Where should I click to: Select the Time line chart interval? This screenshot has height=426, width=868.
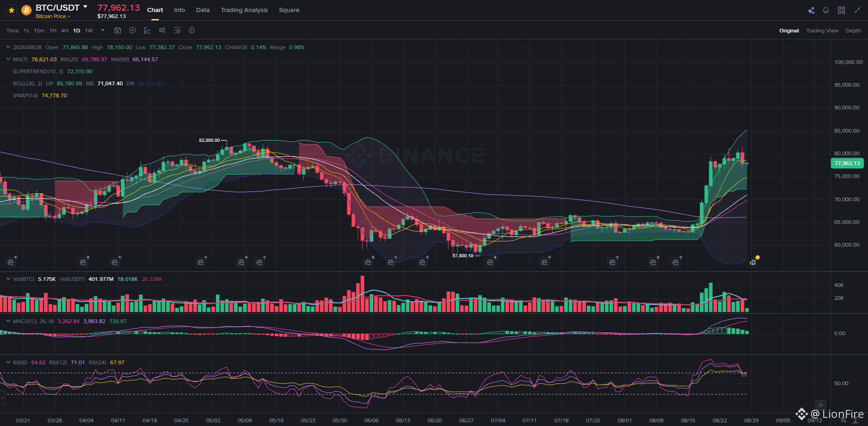point(13,31)
